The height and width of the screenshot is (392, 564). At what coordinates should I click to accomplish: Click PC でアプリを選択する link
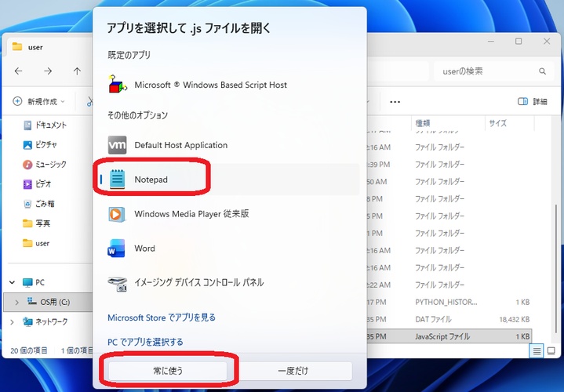pos(145,342)
